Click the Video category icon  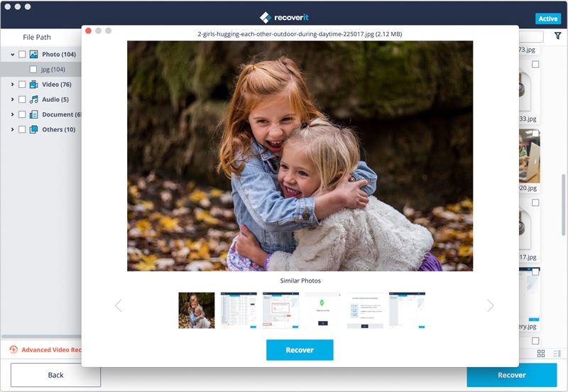[33, 85]
